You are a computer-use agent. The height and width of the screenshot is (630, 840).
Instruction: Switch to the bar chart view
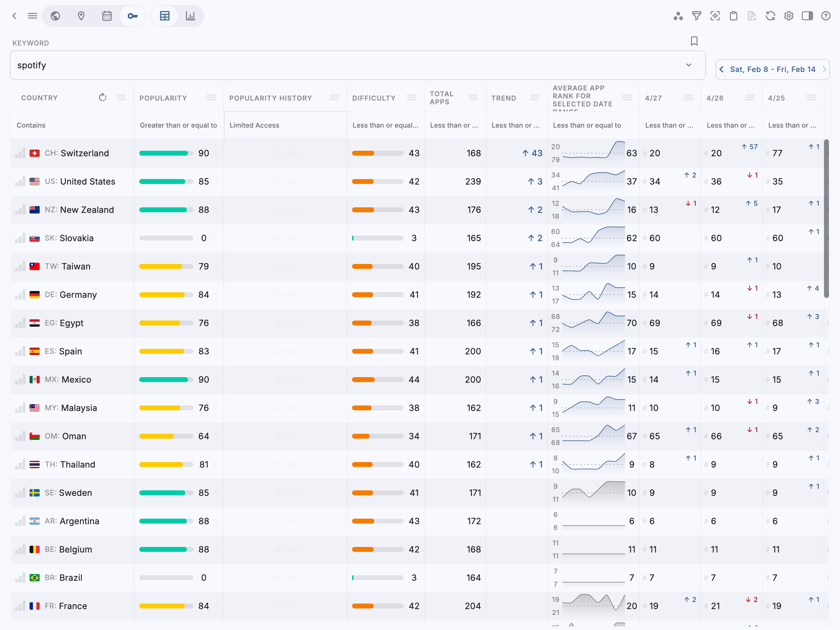click(190, 16)
